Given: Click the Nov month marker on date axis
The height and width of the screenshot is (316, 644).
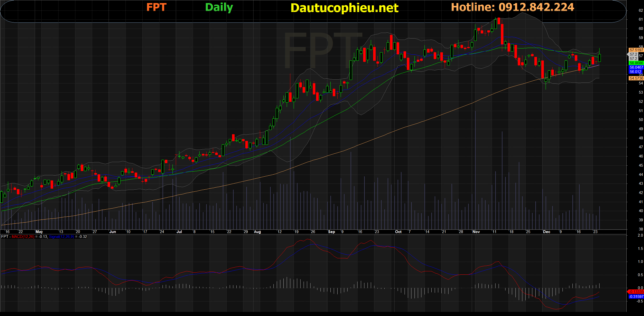Looking at the screenshot, I should point(476,232).
